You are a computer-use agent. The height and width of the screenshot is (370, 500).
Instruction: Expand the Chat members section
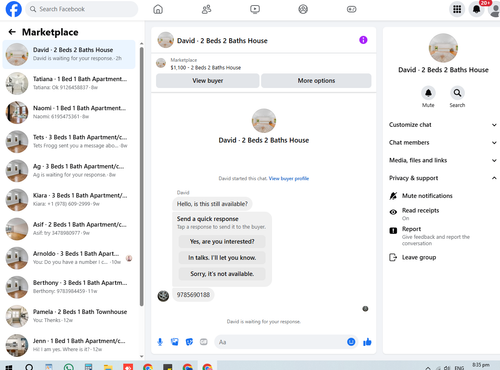click(442, 143)
